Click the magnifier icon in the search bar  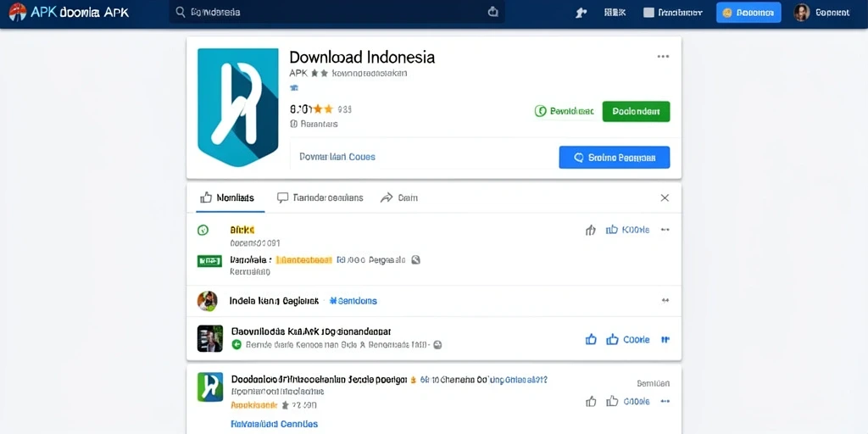click(180, 12)
